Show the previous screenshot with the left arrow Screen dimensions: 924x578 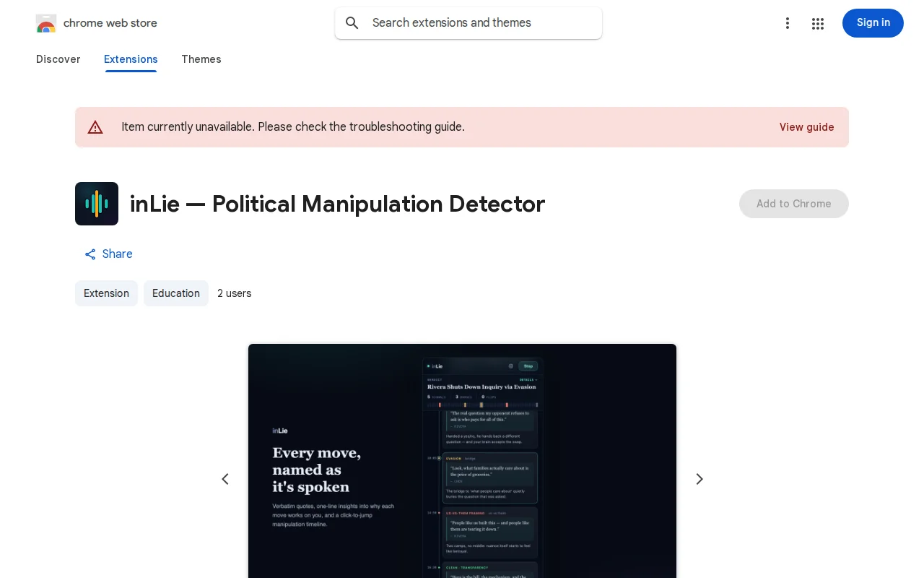225,479
